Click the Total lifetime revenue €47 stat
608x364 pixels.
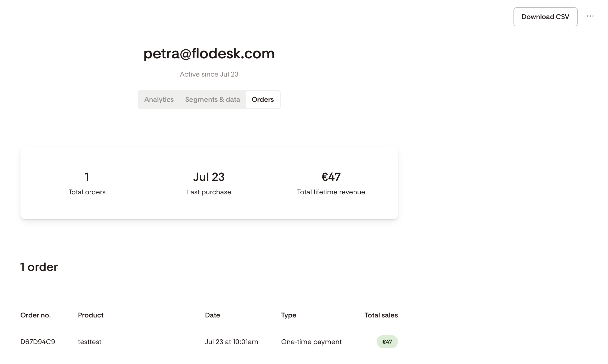331,183
